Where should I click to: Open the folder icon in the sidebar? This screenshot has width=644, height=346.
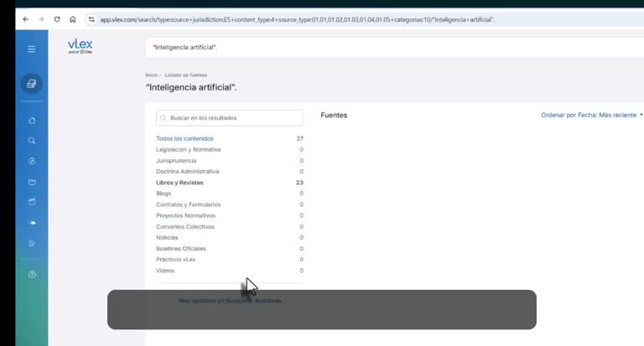point(32,182)
